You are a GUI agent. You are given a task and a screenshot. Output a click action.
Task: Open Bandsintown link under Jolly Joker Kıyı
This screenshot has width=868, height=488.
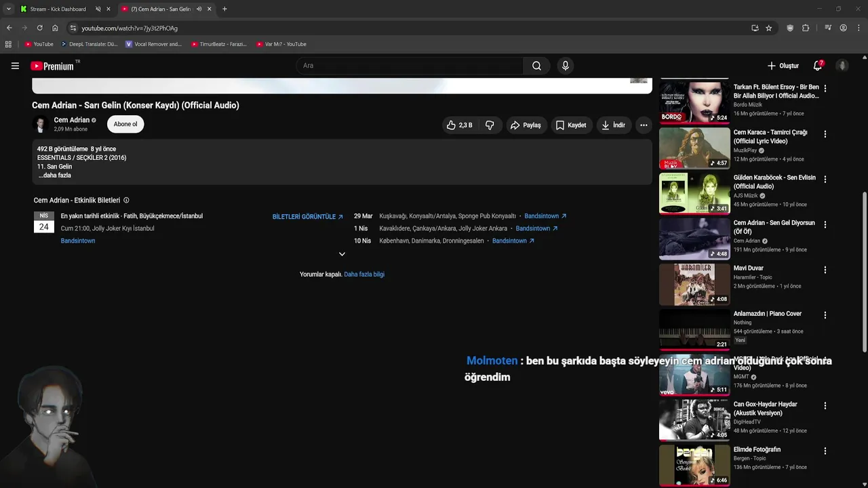point(78,241)
